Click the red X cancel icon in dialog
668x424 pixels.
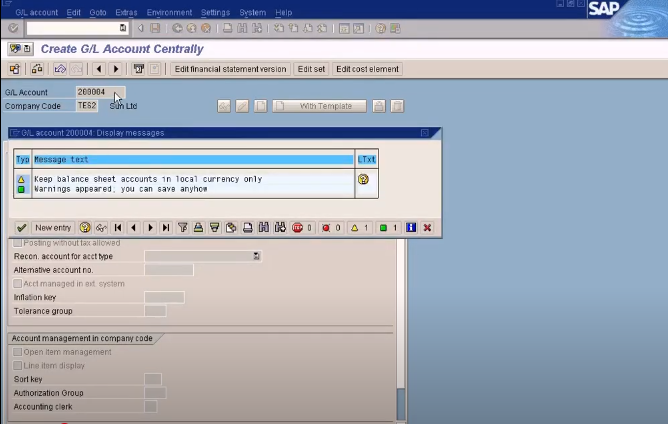[x=427, y=228]
